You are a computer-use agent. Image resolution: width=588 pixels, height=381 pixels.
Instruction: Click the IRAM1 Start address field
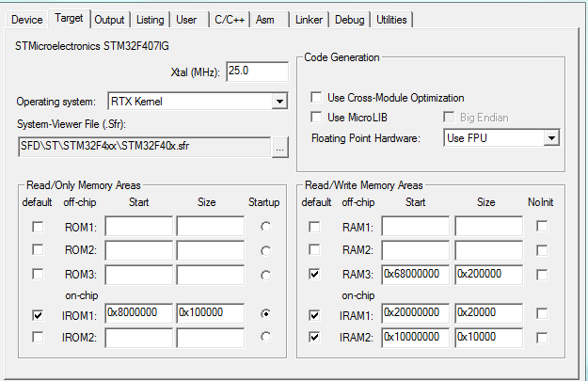click(416, 313)
